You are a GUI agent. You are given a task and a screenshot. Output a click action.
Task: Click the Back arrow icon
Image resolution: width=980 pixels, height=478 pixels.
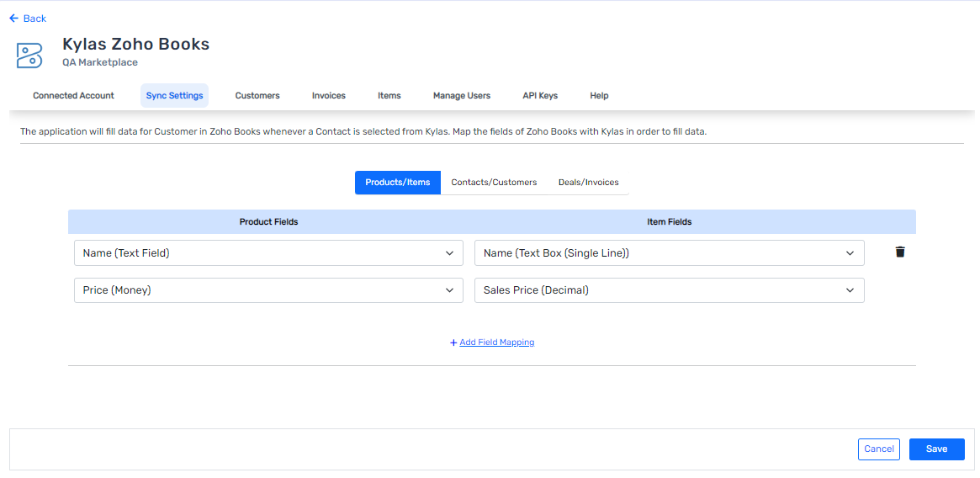13,19
